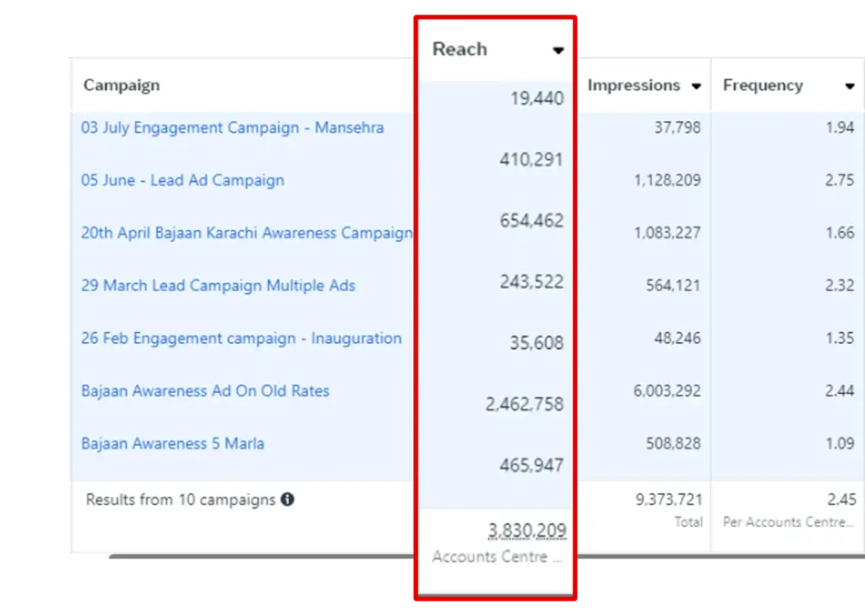Screen dimensions: 865x616
Task: Open the Reach column dropdown arrow
Action: (558, 51)
